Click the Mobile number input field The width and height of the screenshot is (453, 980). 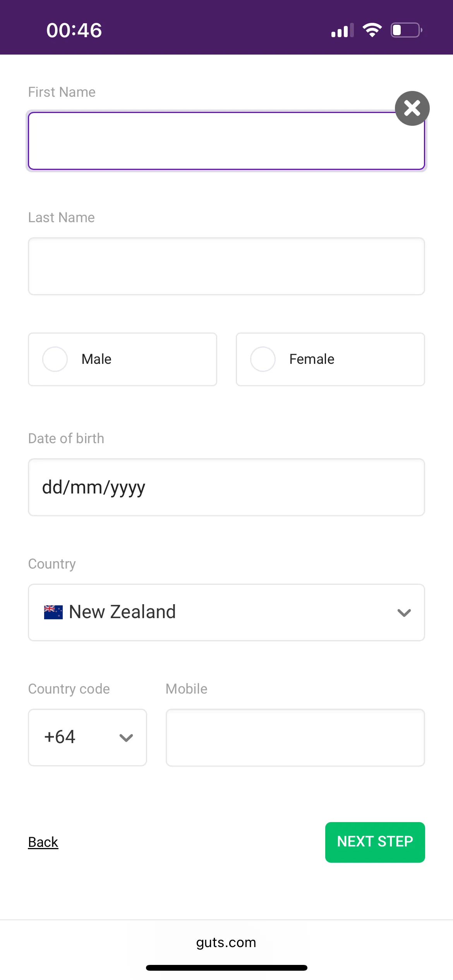(x=295, y=737)
